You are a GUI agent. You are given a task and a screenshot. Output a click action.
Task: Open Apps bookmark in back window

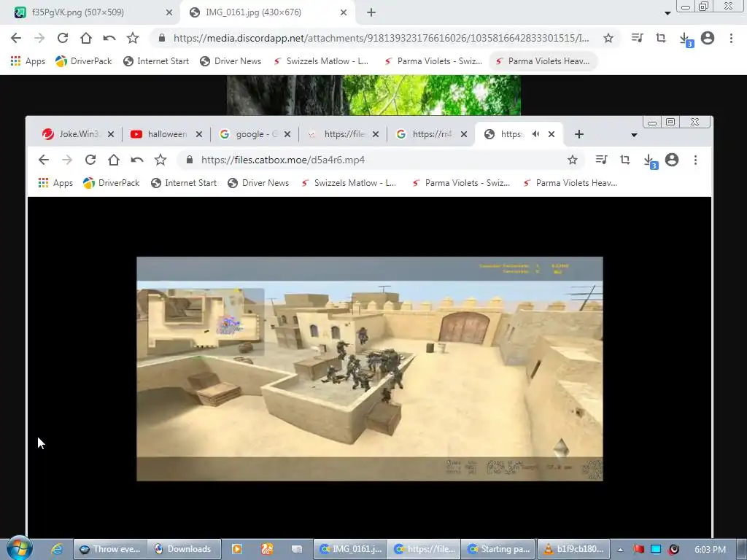tap(28, 61)
